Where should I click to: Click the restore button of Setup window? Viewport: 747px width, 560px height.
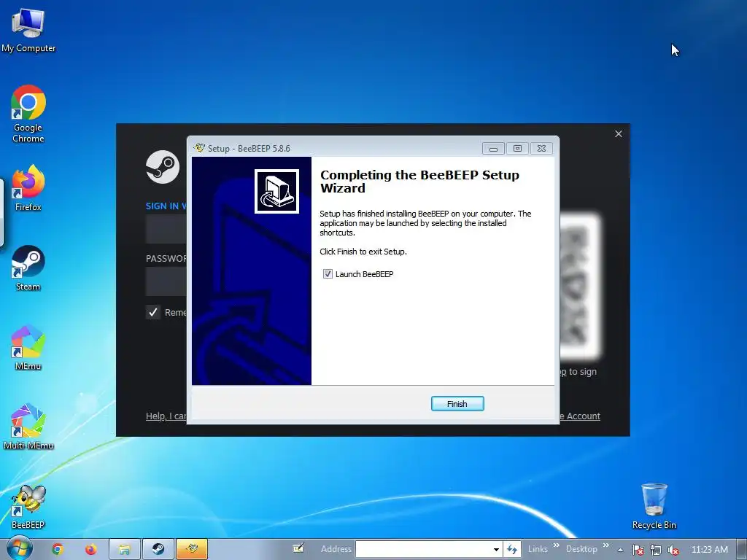pyautogui.click(x=517, y=149)
